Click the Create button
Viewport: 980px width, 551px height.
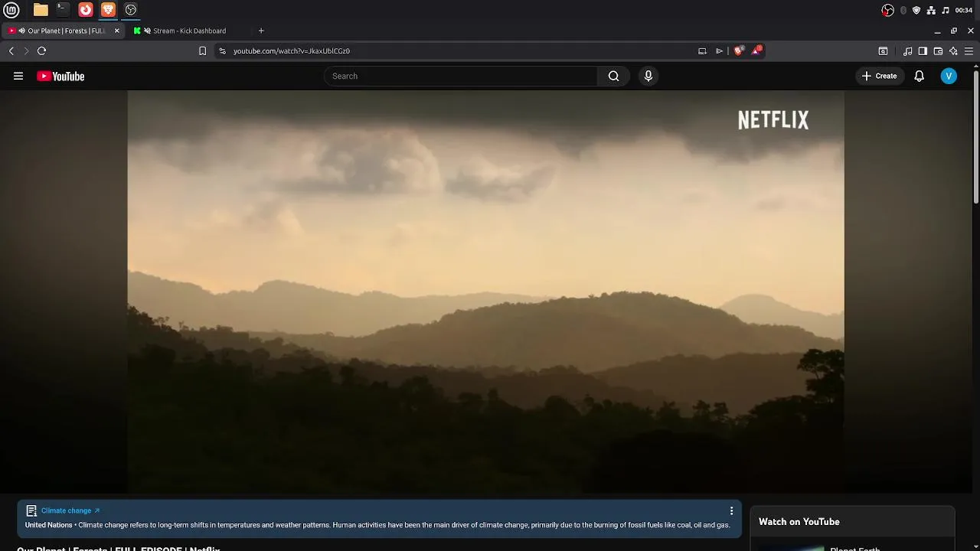879,76
